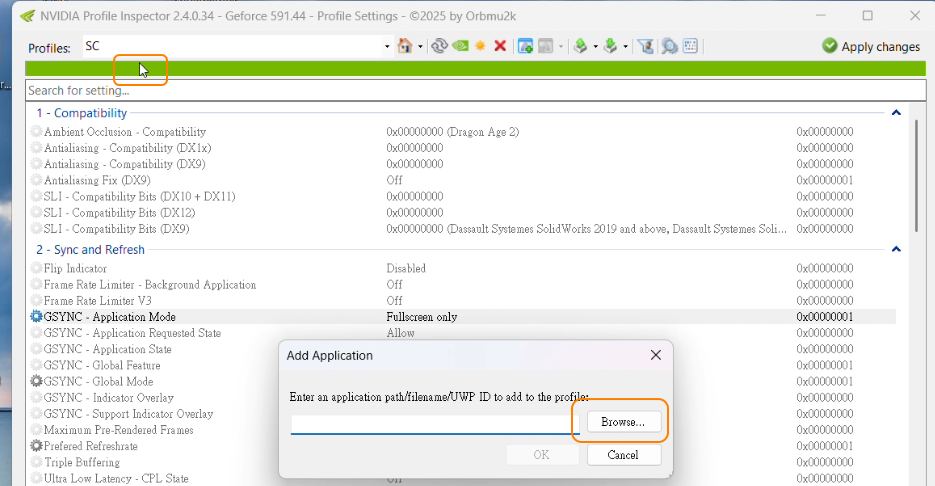
Task: Click the scan profiles magnifier icon
Action: point(668,46)
